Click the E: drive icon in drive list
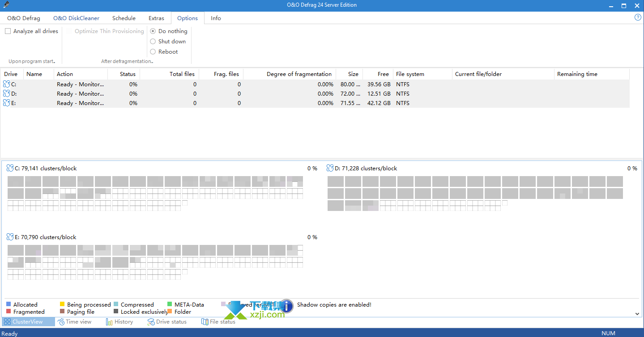 point(7,103)
